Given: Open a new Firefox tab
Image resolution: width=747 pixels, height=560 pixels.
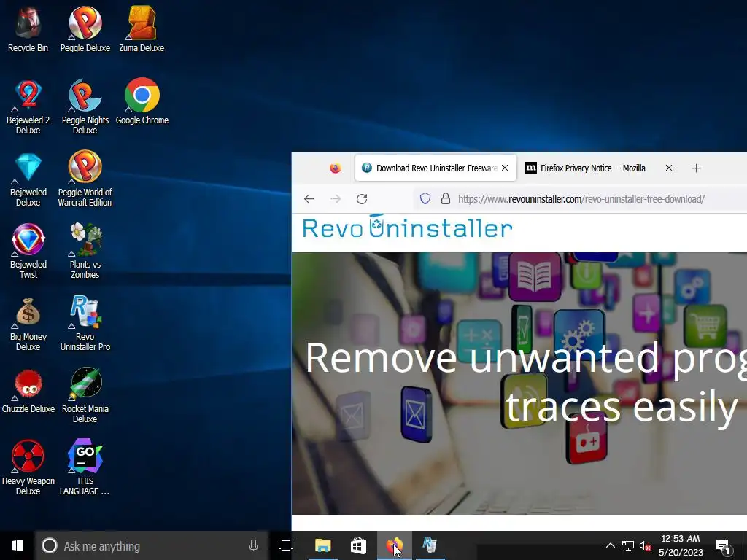Looking at the screenshot, I should pyautogui.click(x=696, y=168).
